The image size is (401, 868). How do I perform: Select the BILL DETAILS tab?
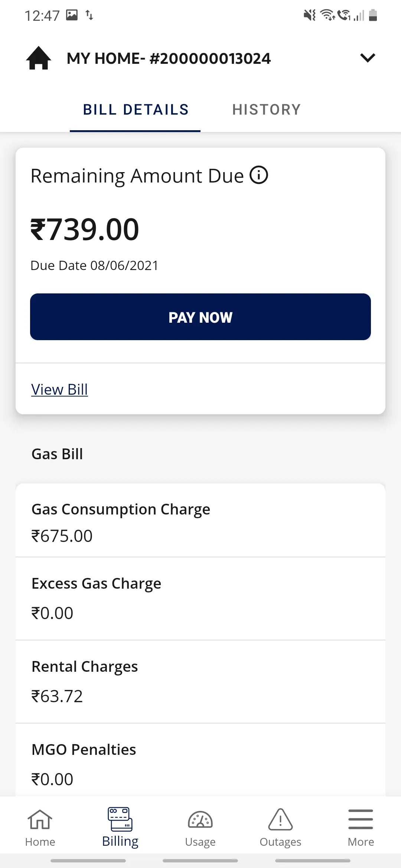coord(136,109)
